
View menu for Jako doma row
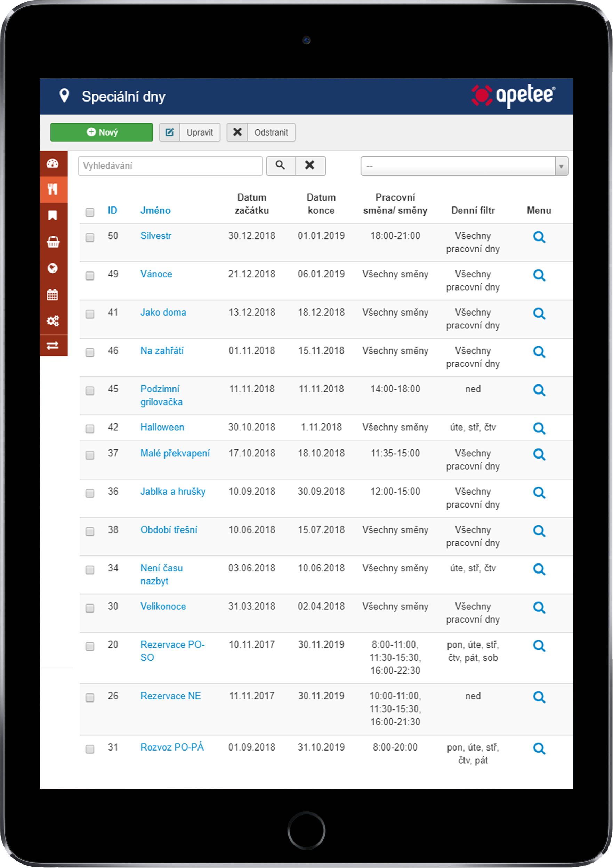(x=539, y=314)
